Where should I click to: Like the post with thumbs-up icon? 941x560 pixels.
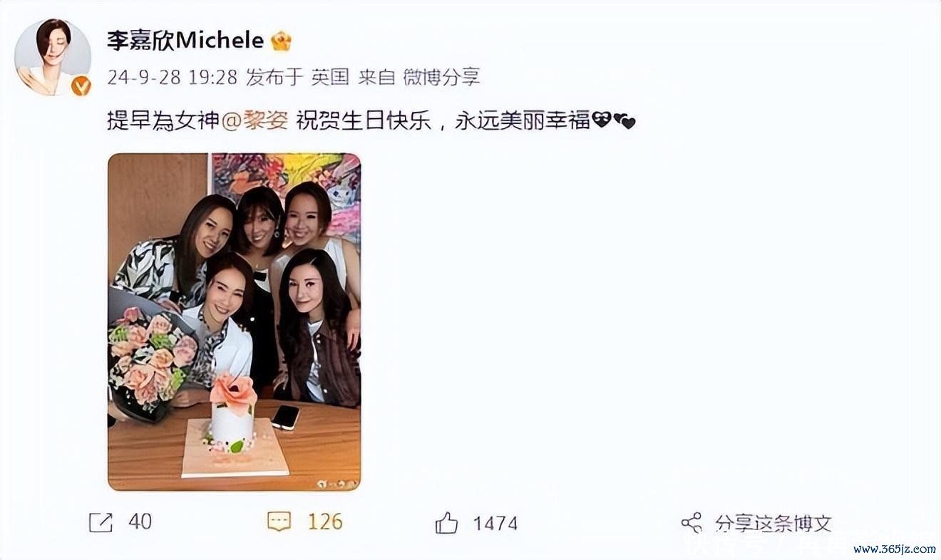(x=447, y=523)
